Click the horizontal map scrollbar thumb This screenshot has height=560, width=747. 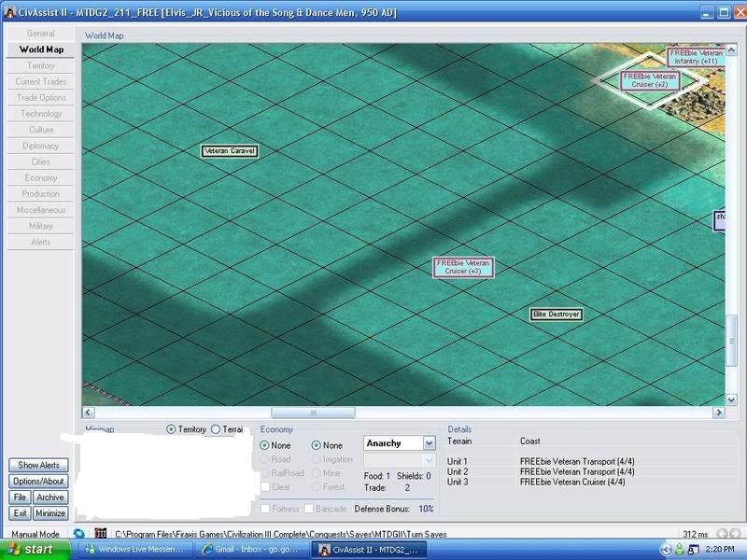coord(313,413)
